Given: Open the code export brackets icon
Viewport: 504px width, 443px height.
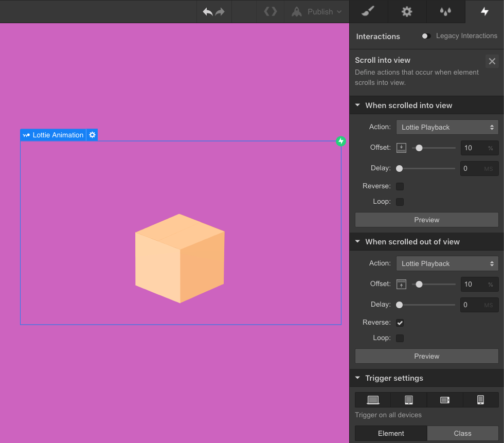Looking at the screenshot, I should pyautogui.click(x=271, y=12).
